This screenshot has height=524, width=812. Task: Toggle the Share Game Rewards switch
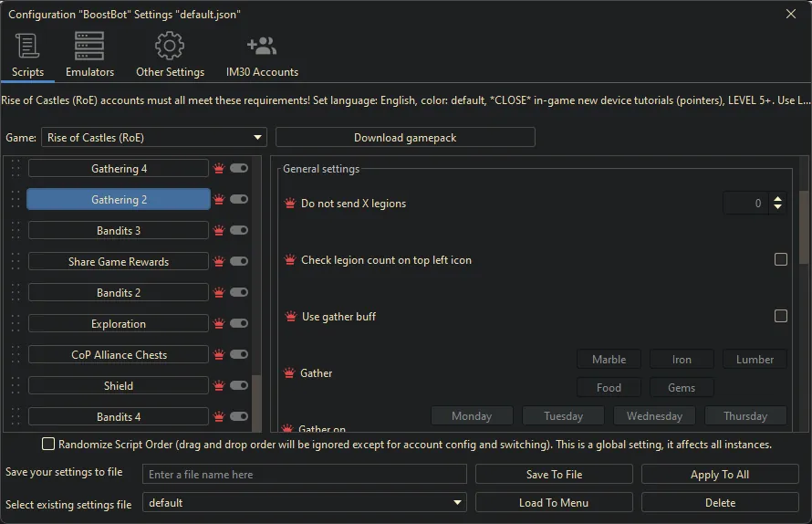click(x=239, y=261)
